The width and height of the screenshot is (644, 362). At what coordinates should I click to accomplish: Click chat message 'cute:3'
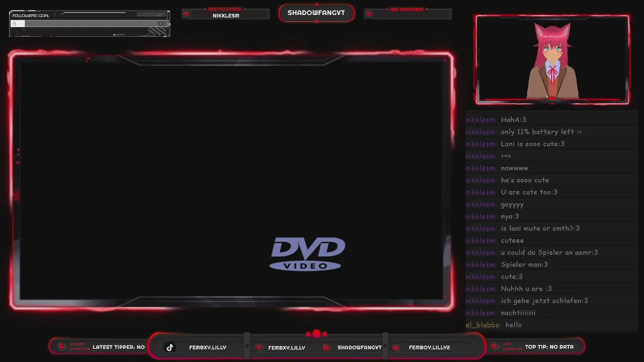coord(512,277)
